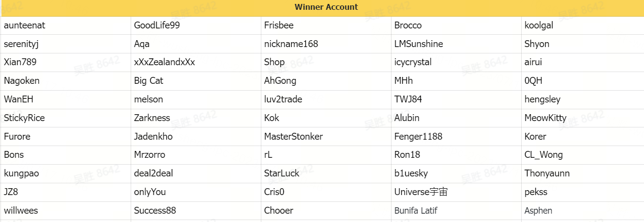Select the nickname168 cell
The width and height of the screenshot is (644, 222).
coord(326,44)
